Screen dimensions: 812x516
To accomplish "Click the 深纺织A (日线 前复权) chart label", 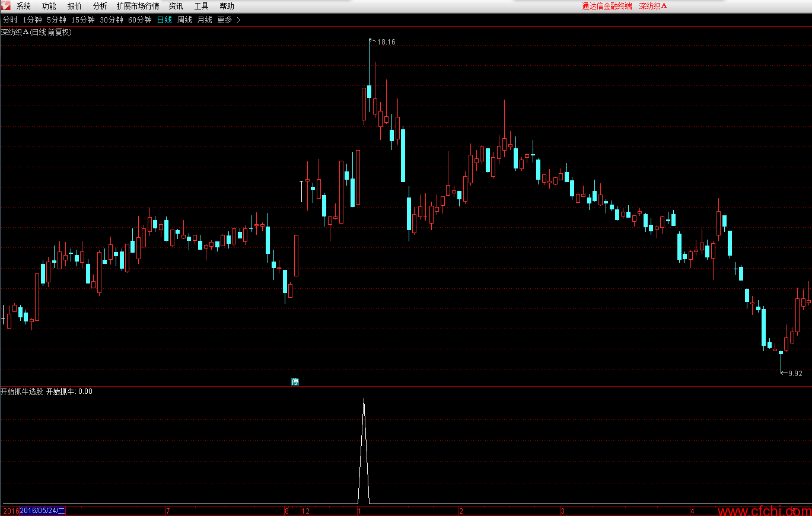I will coord(36,33).
